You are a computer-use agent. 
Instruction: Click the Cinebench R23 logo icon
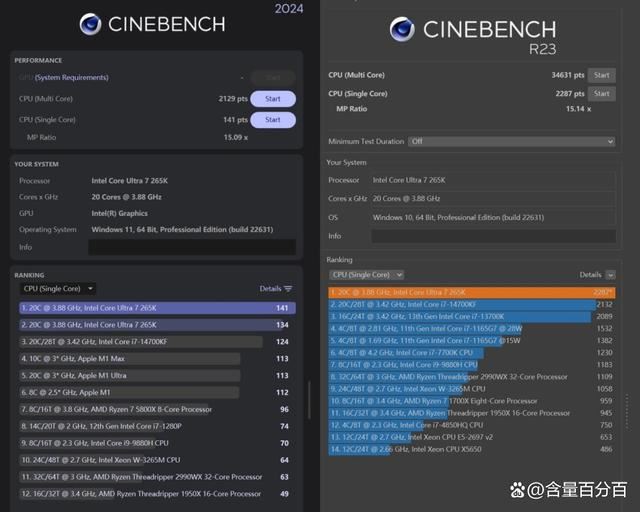click(404, 29)
